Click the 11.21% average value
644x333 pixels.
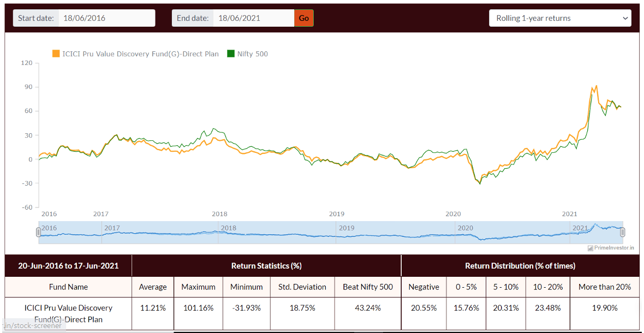pos(153,308)
